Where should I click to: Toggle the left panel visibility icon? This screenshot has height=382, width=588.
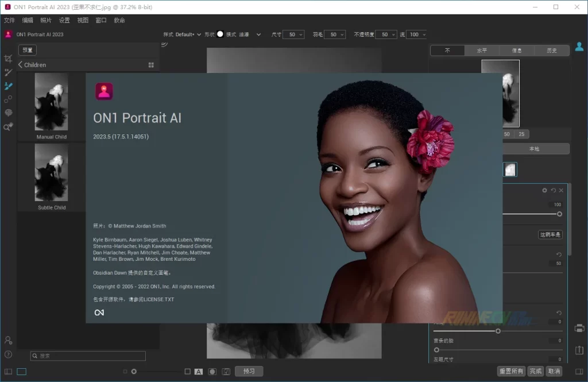8,372
